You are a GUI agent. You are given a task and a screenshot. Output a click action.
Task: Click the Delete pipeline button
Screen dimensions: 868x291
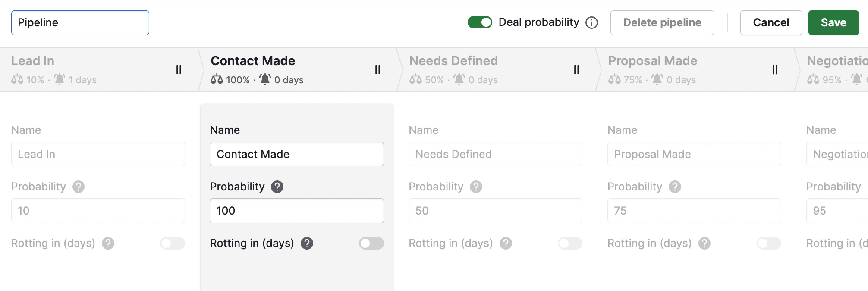(x=662, y=22)
